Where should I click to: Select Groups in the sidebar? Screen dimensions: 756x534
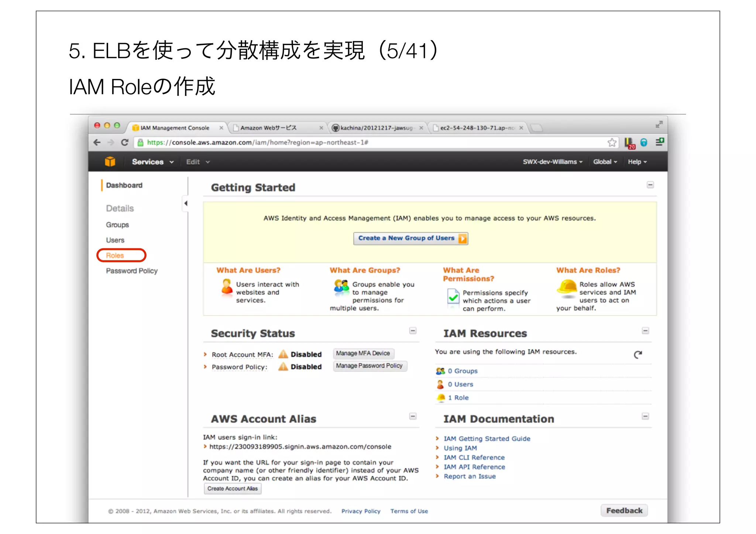coord(117,225)
